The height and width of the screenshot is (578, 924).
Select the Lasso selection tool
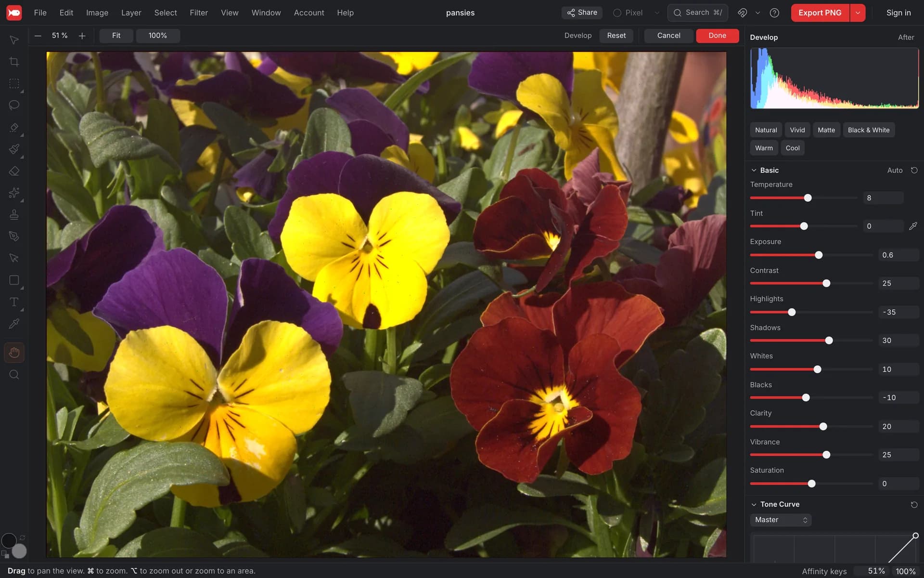pyautogui.click(x=14, y=105)
